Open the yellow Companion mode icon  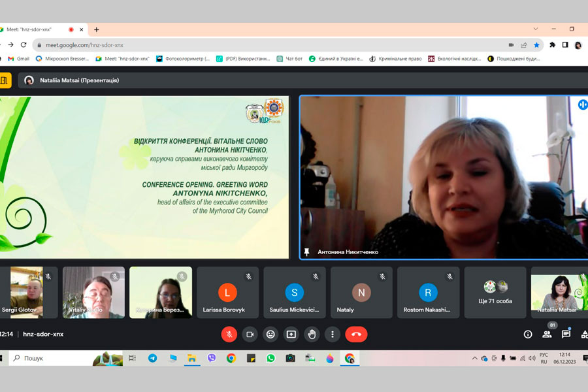coord(5,80)
